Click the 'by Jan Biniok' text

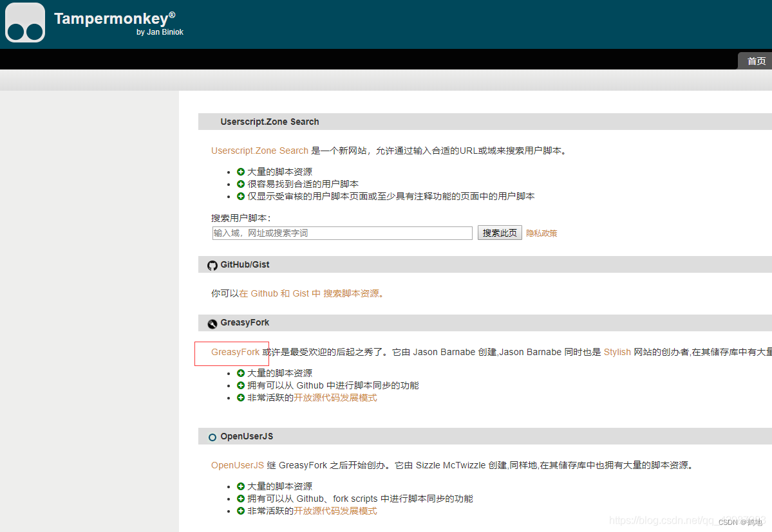pos(160,32)
